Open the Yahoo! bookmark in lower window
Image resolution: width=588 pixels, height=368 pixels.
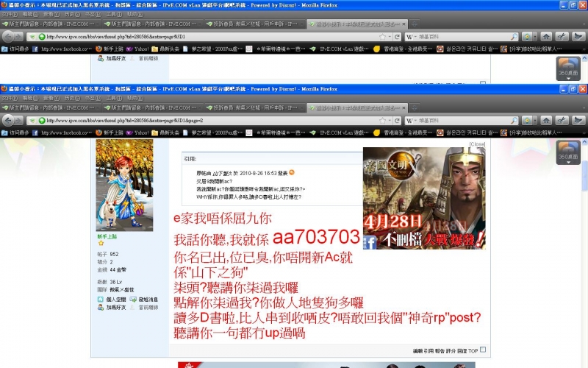[x=137, y=132]
